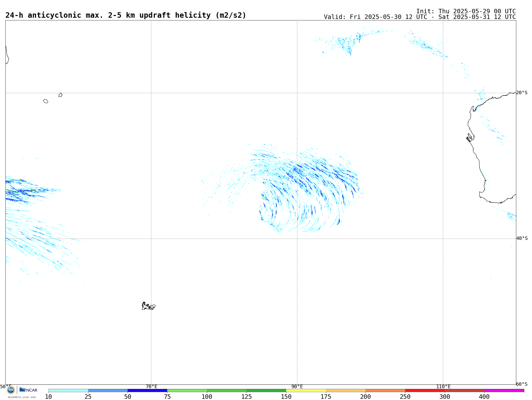The width and height of the screenshot is (532, 400).
Task: Click the NSF logo
Action: pyautogui.click(x=11, y=390)
